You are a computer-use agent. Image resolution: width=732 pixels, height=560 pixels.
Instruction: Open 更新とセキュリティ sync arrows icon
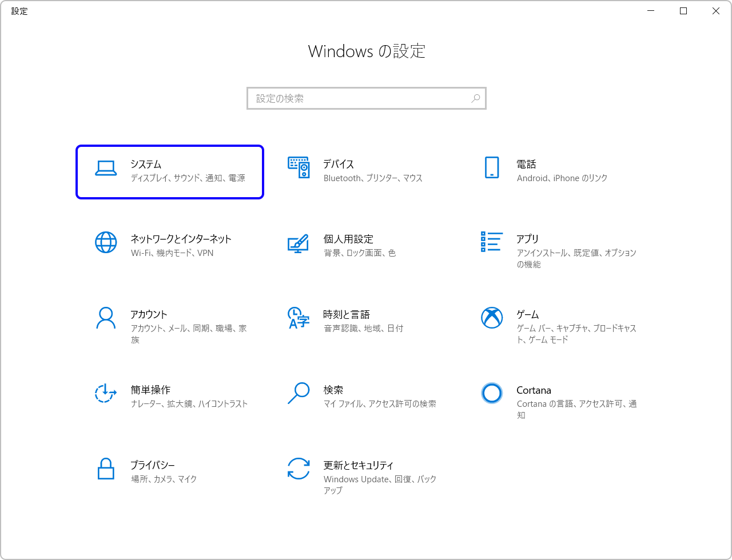299,469
